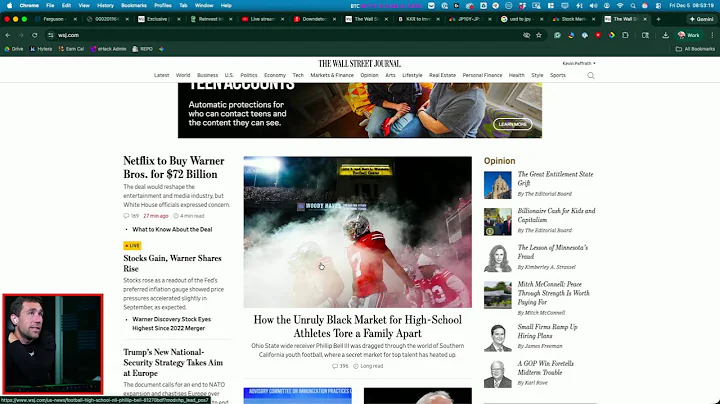This screenshot has height=404, width=720.
Task: Open the Markets & Finance section
Action: pos(332,75)
